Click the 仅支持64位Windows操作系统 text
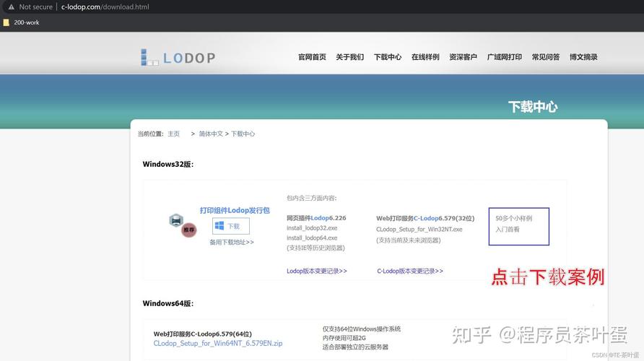 (362, 329)
